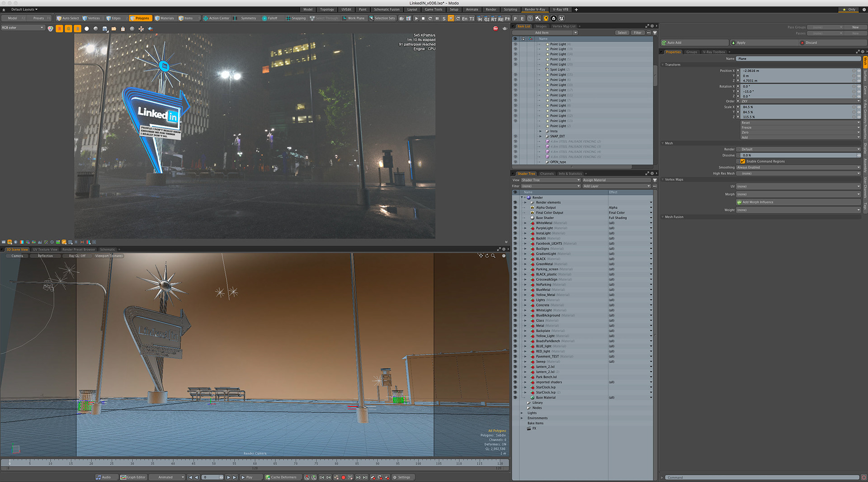Click the Select button in the Item List
Viewport: 868px width, 482px height.
[x=622, y=33]
